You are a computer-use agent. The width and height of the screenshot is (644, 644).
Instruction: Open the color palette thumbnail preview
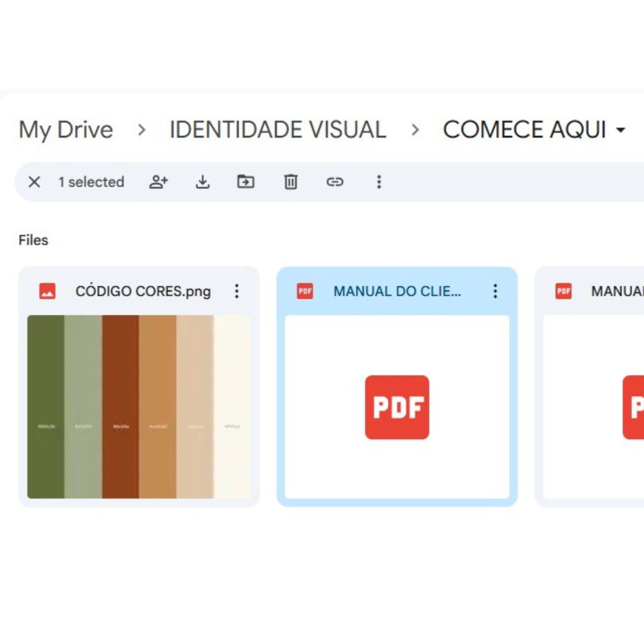(x=139, y=407)
